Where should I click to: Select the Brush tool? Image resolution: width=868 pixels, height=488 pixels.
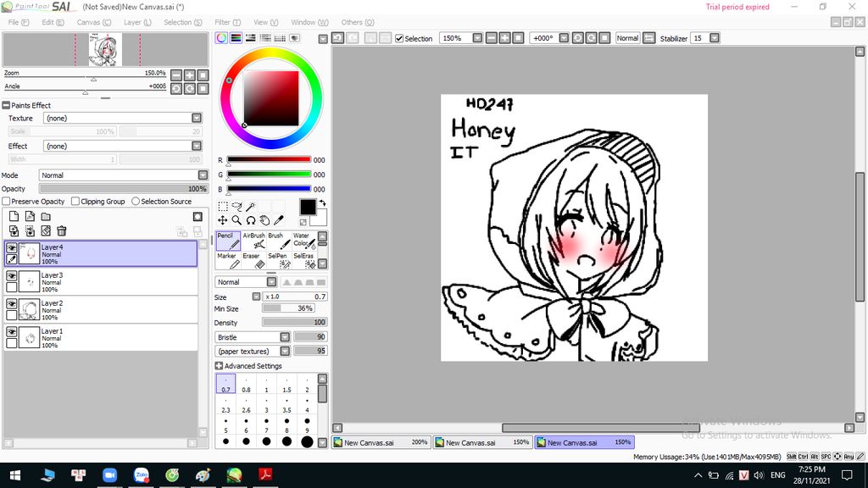tap(279, 241)
